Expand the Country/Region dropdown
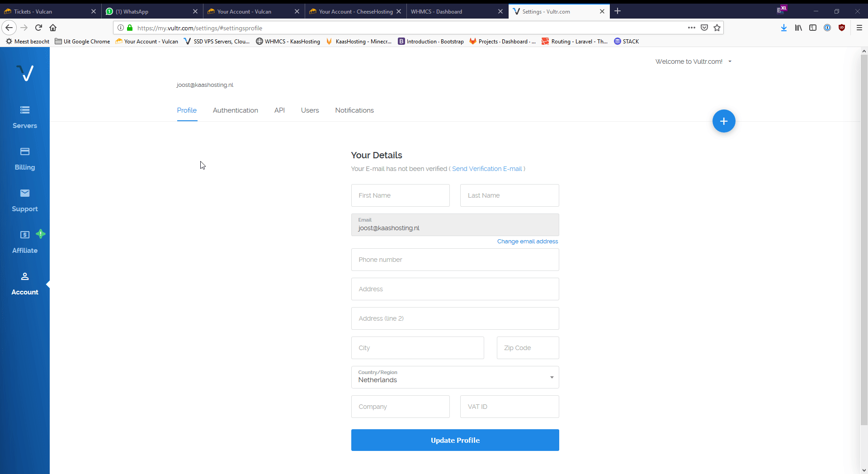 pos(455,377)
